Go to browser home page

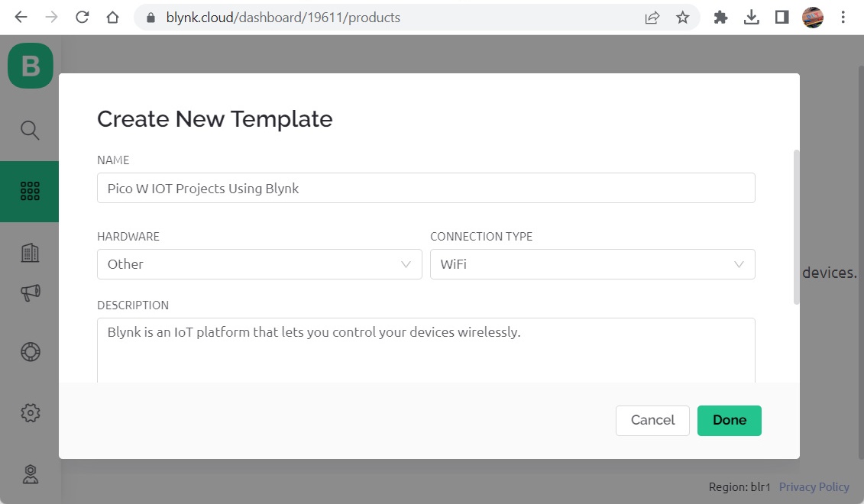click(x=112, y=17)
